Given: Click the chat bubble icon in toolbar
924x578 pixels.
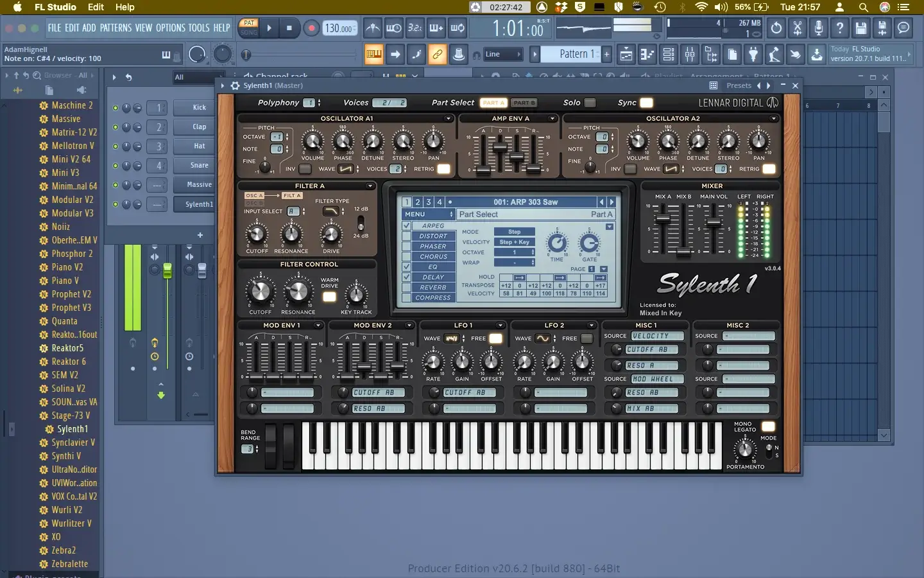Looking at the screenshot, I should [903, 28].
